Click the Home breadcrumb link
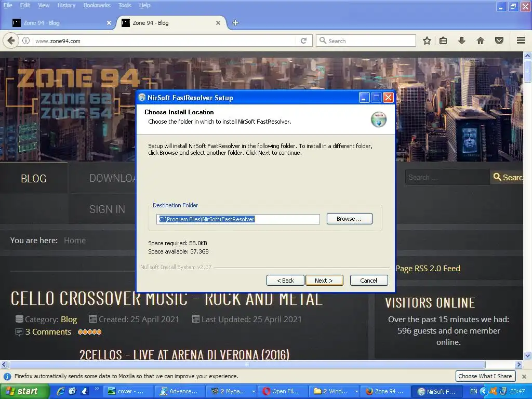This screenshot has width=532, height=399. click(75, 240)
